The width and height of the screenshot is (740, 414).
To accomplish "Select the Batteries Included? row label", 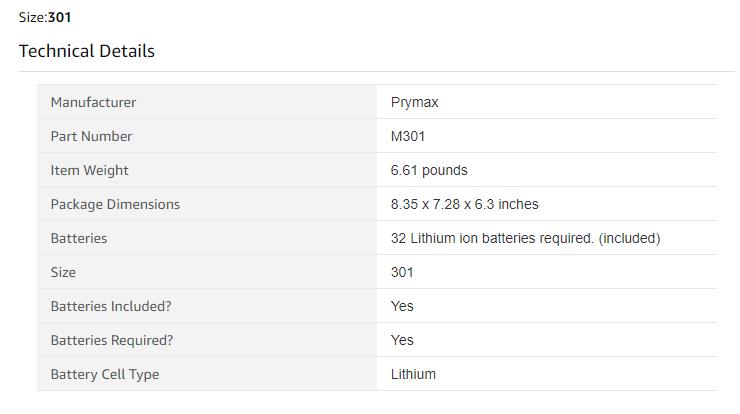I will (x=110, y=306).
